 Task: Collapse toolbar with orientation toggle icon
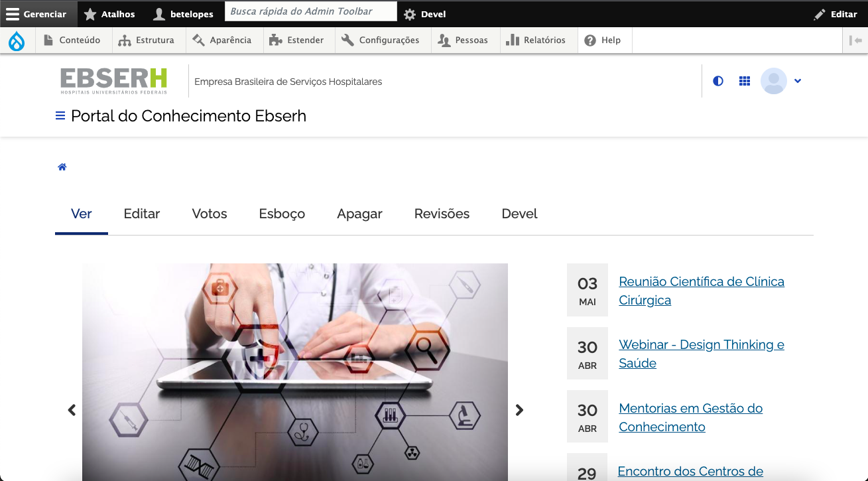(x=855, y=40)
